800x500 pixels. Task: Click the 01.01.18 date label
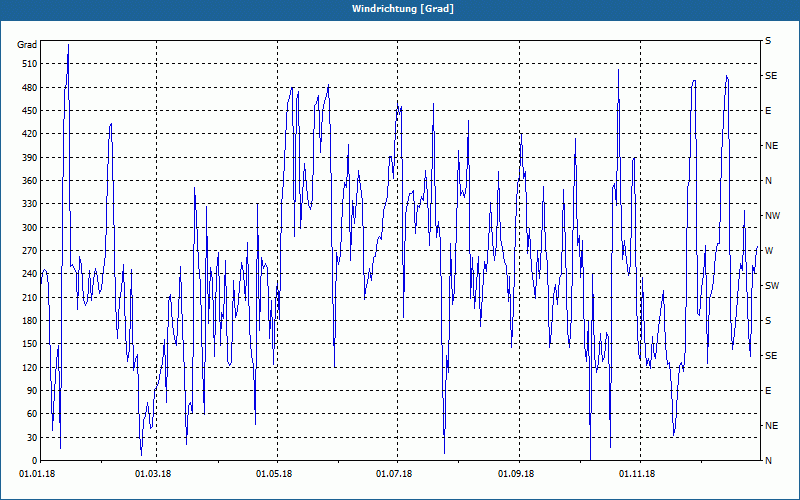tap(37, 474)
